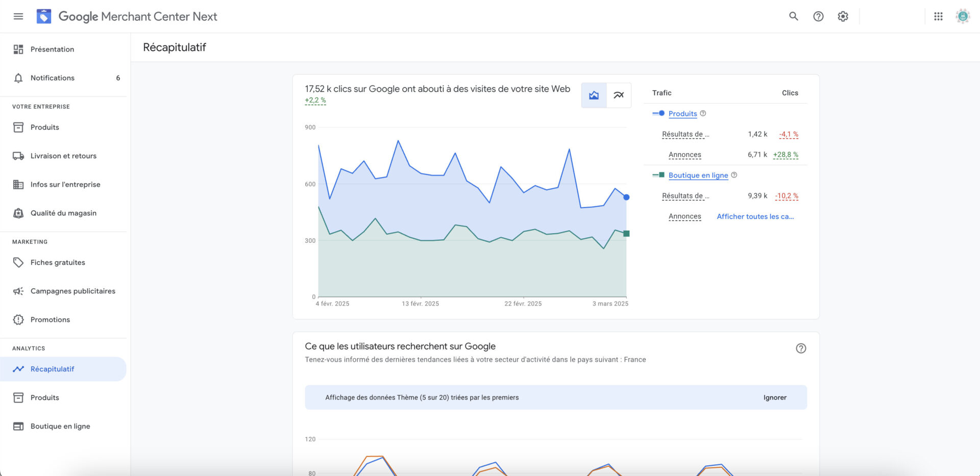Click the Promotions badge icon
The height and width of the screenshot is (476, 980).
coord(18,319)
